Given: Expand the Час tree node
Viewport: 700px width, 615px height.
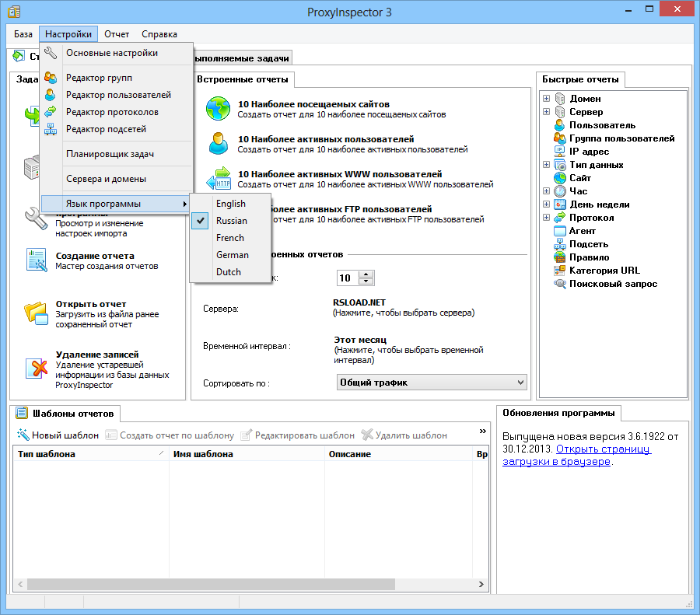Looking at the screenshot, I should coord(547,191).
